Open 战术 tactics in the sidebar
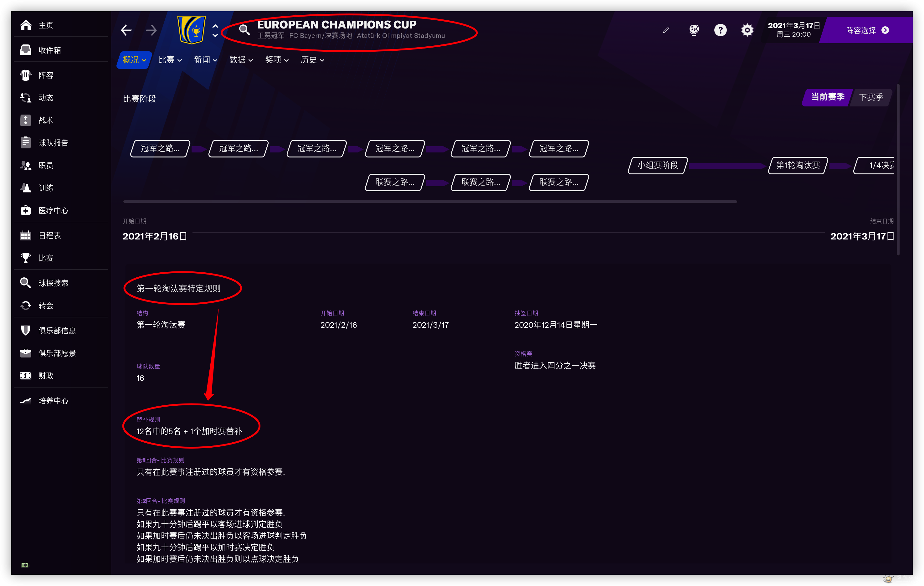 [46, 120]
